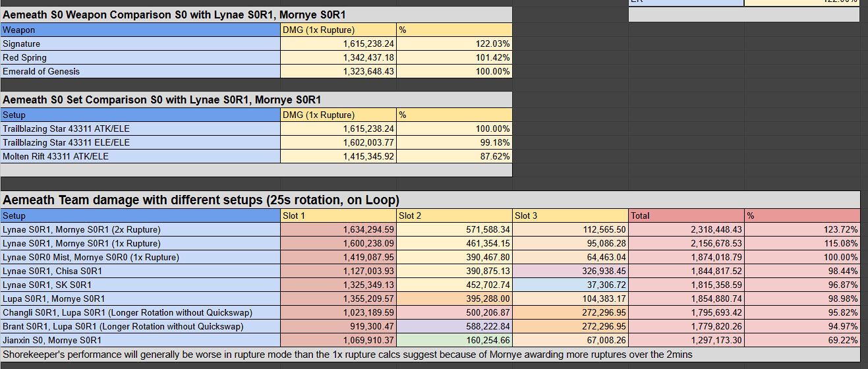868x369 pixels.
Task: Click Slot 3 value 112,565.50
Action: pyautogui.click(x=571, y=229)
